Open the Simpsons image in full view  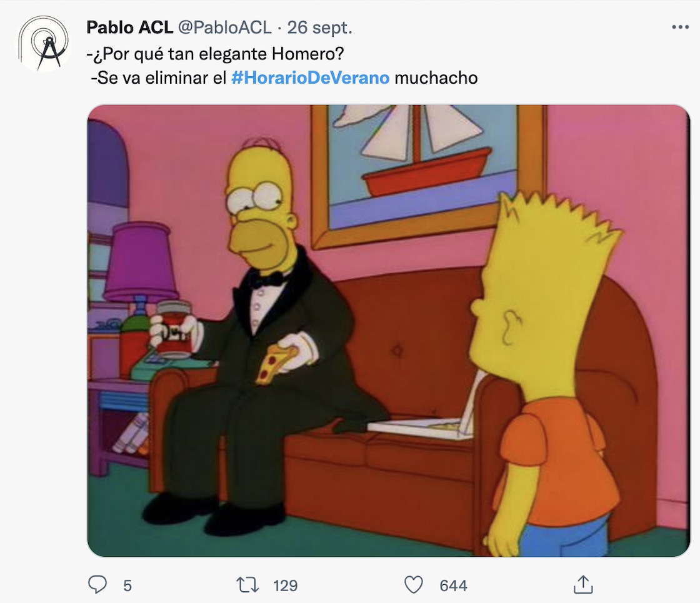click(x=389, y=331)
